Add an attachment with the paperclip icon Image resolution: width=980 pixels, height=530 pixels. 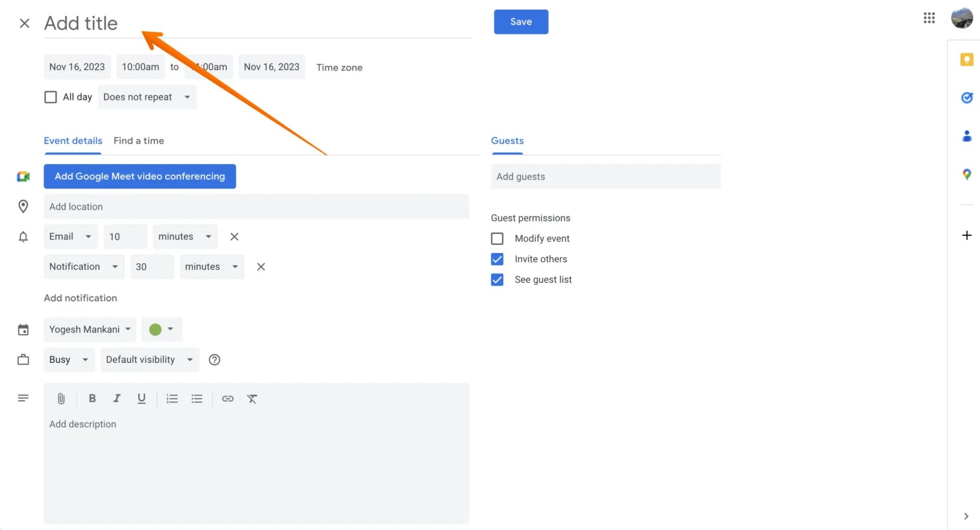[61, 399]
